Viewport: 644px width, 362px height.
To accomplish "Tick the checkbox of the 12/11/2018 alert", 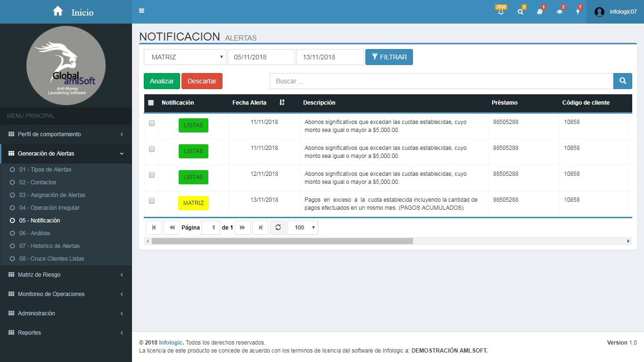I will pyautogui.click(x=152, y=175).
